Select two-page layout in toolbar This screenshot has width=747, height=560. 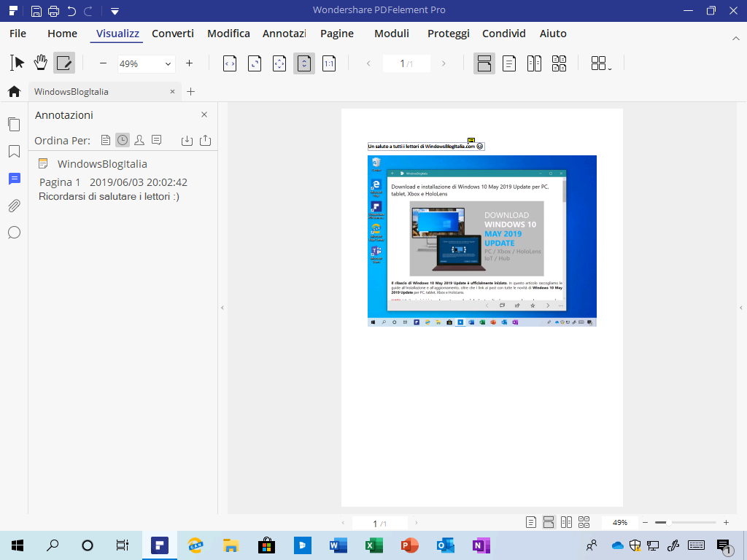(534, 63)
